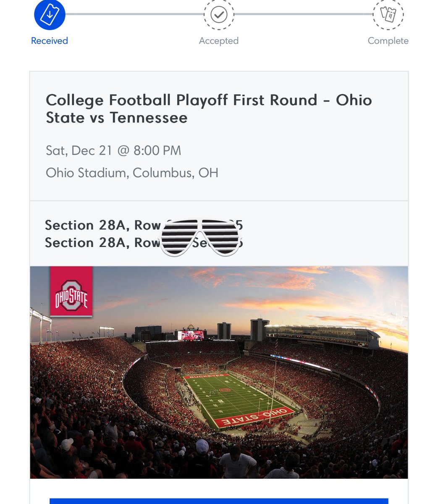Image resolution: width=438 pixels, height=504 pixels.
Task: Click the Sat, Dec 21 @ 8:00 PM date
Action: click(113, 150)
